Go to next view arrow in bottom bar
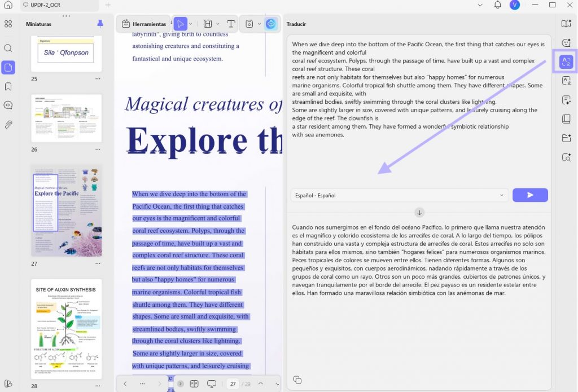578x392 pixels. (x=160, y=384)
